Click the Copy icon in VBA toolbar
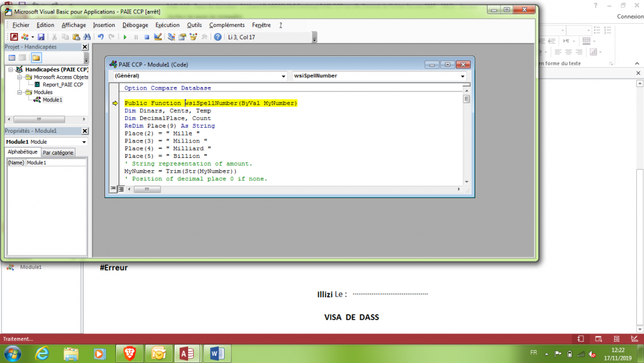The width and height of the screenshot is (644, 363). point(65,37)
